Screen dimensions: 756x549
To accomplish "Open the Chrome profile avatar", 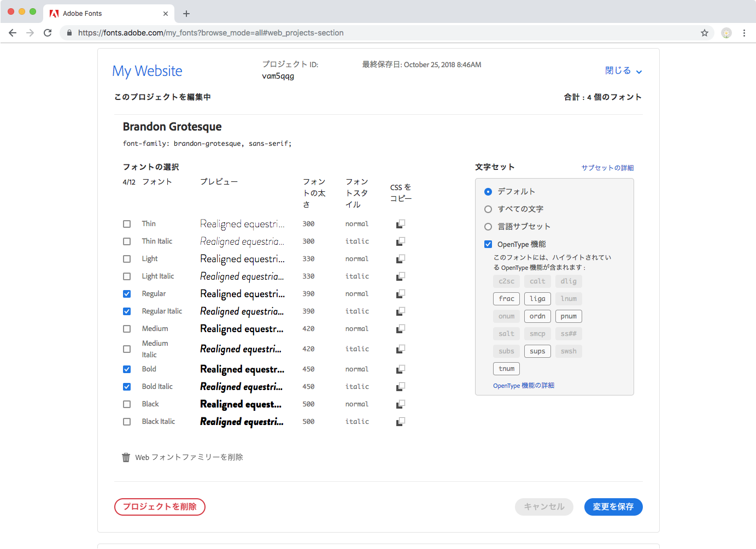I will (726, 33).
